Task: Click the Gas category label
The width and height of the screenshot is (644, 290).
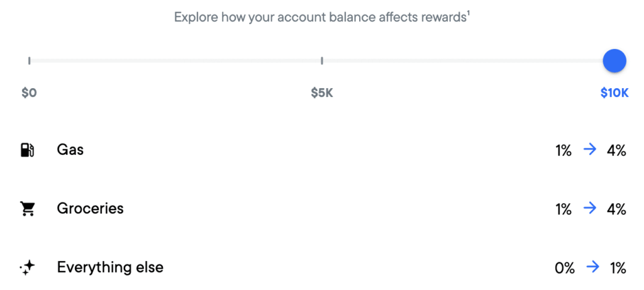Action: click(70, 150)
